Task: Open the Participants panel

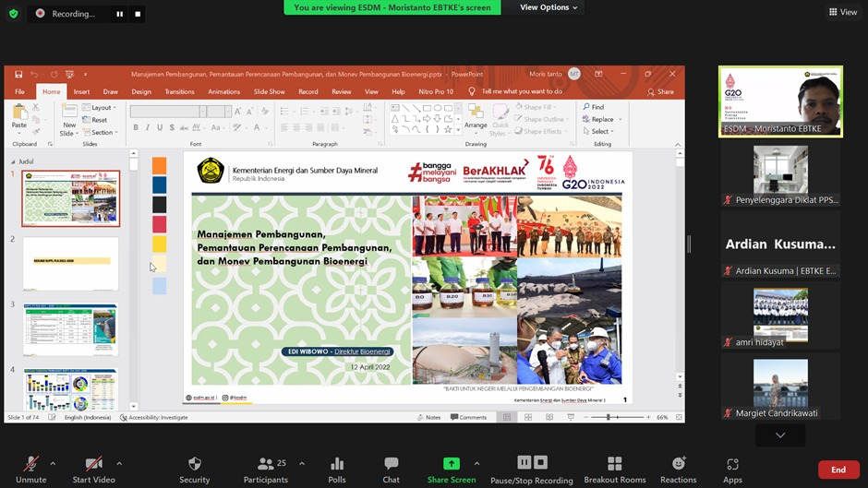Action: 266,470
